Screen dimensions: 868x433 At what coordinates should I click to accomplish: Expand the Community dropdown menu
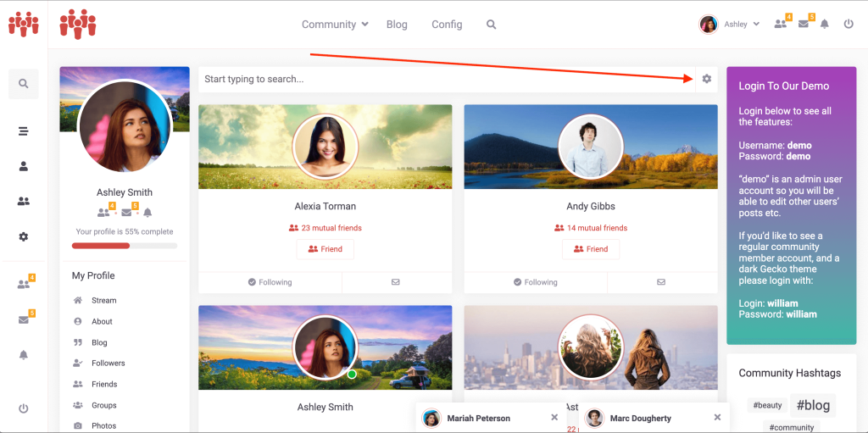click(x=335, y=25)
